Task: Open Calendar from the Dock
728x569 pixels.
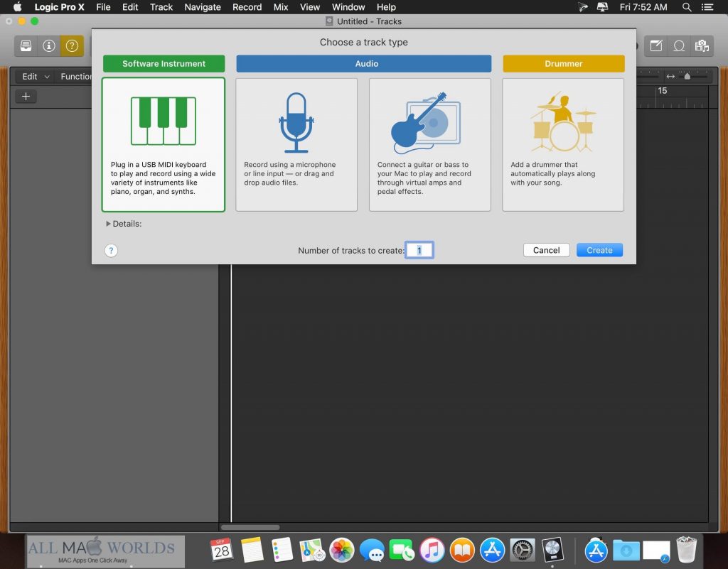Action: coord(222,550)
